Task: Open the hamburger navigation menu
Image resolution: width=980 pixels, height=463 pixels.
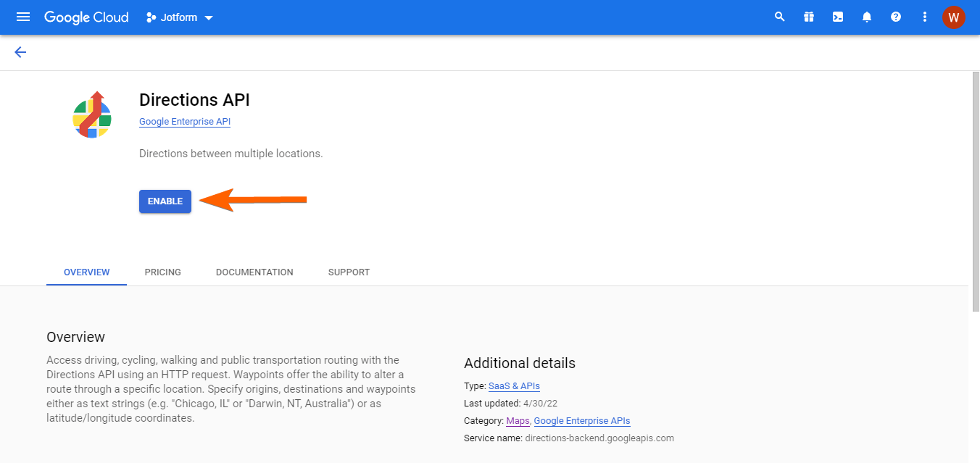Action: pyautogui.click(x=23, y=17)
